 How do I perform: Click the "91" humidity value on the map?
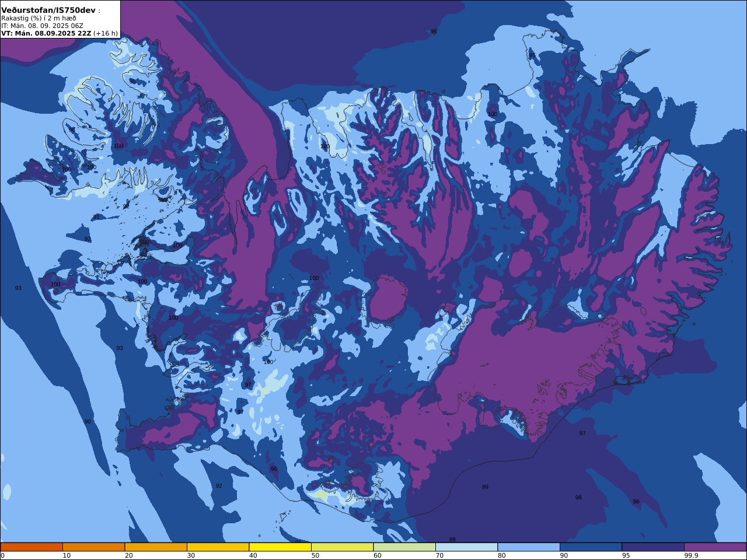[96, 217]
